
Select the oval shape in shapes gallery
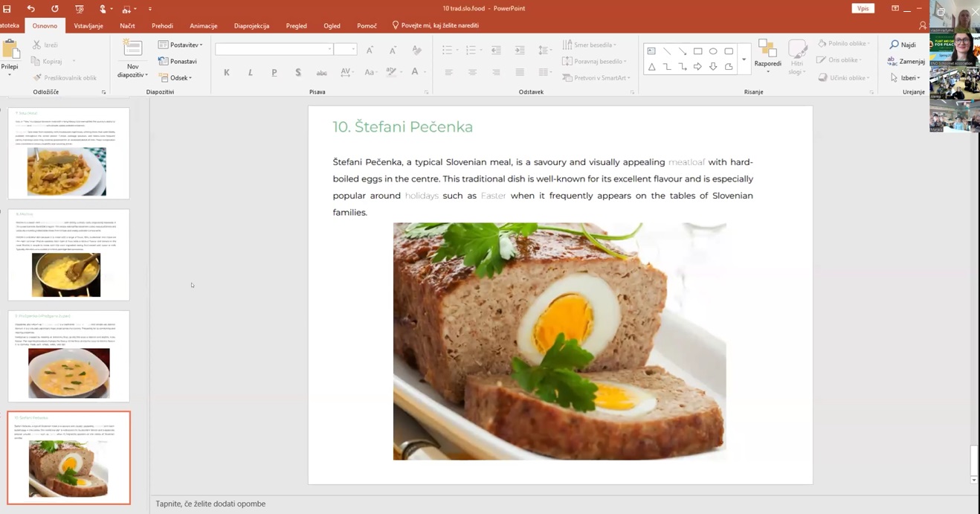point(713,51)
